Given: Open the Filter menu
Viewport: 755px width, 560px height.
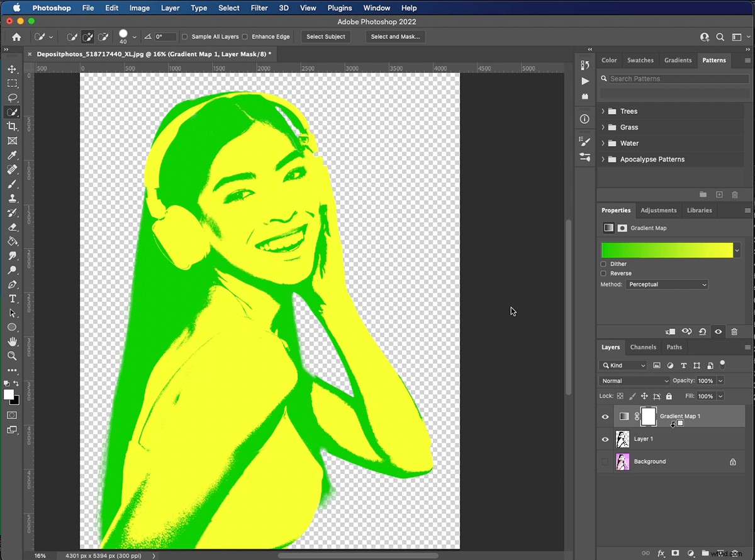Looking at the screenshot, I should [259, 8].
